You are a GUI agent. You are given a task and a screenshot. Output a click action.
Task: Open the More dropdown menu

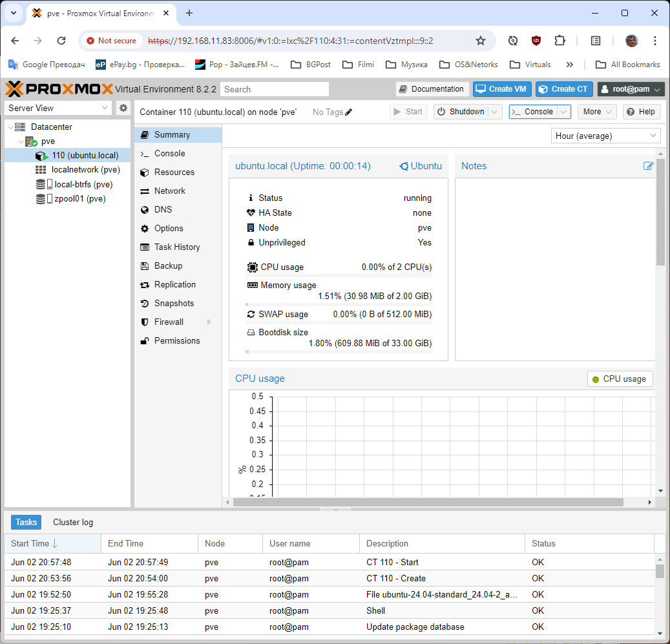[x=597, y=112]
